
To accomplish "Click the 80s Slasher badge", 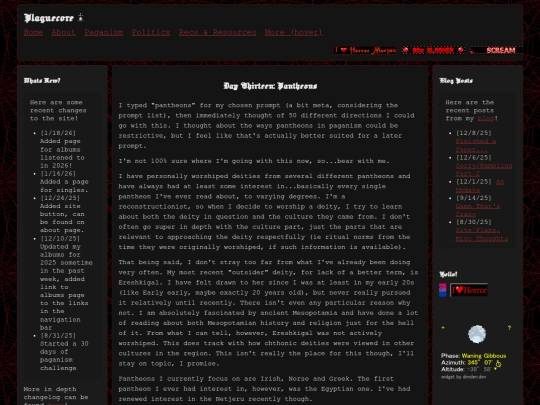I will click(433, 50).
